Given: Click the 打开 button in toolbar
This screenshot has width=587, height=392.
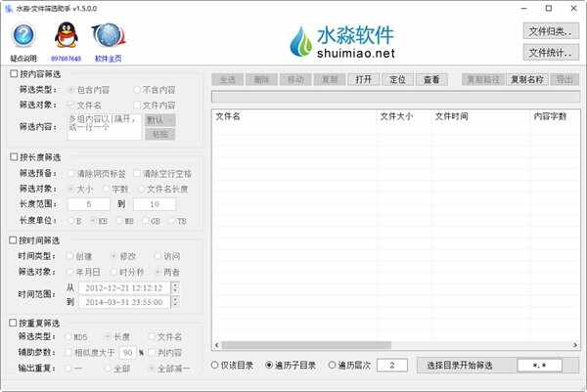Looking at the screenshot, I should pos(364,79).
